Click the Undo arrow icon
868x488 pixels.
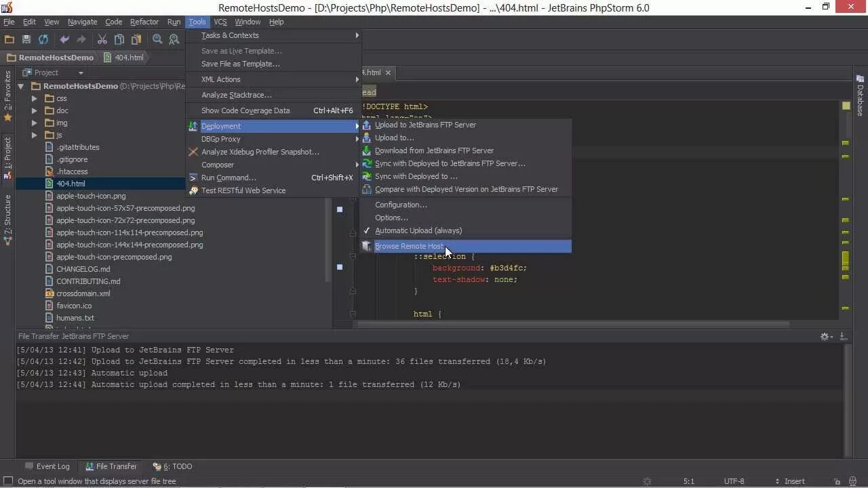point(64,40)
